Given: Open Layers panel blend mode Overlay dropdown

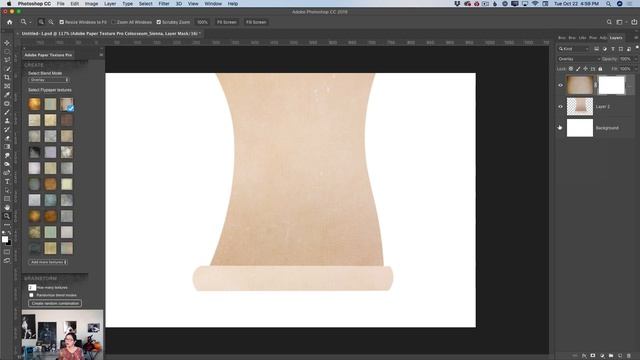Looking at the screenshot, I should 579,59.
